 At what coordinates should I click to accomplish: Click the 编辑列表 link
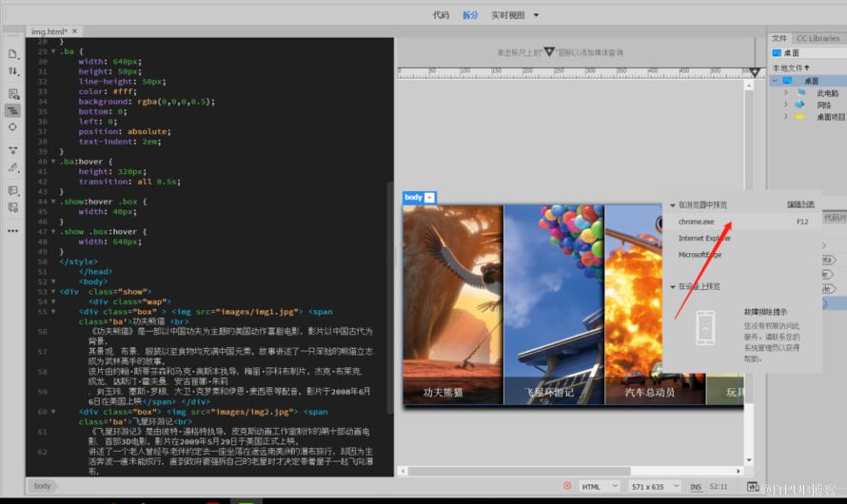point(800,204)
